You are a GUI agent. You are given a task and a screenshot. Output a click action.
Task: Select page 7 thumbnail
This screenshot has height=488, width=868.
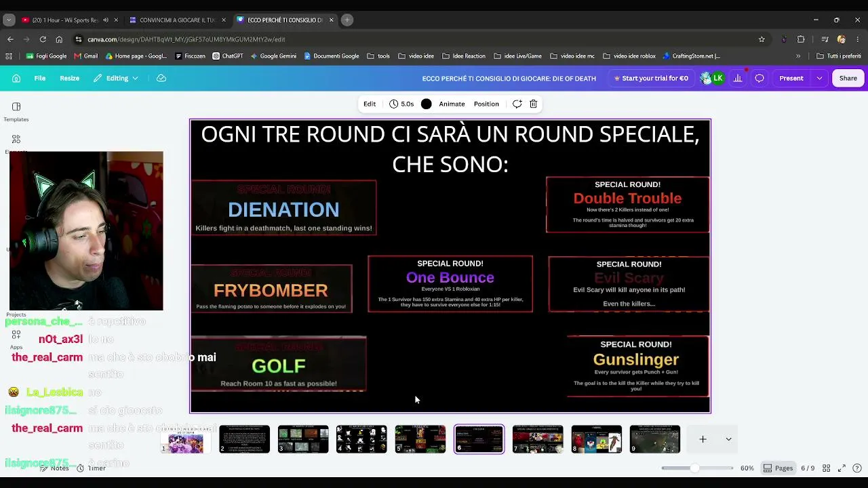pos(538,439)
